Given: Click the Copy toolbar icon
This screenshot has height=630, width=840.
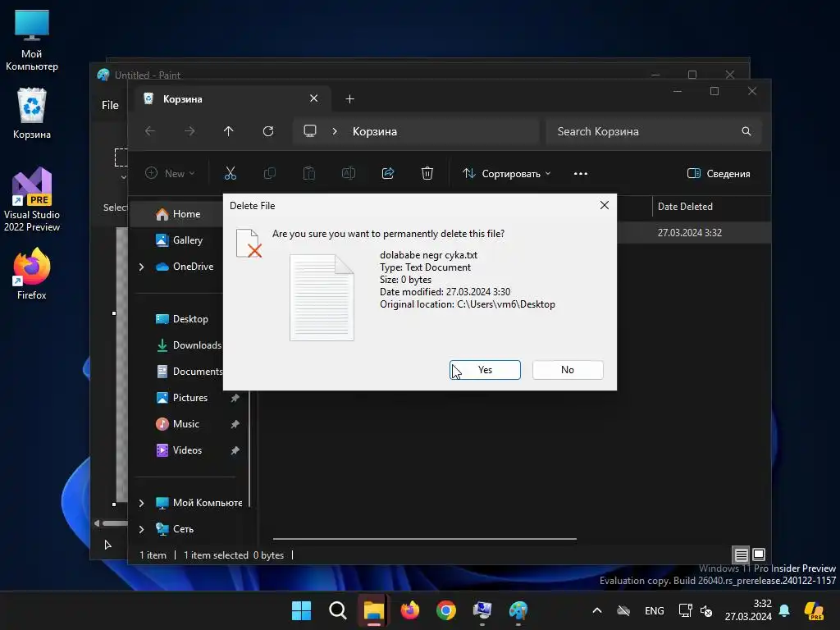Looking at the screenshot, I should (269, 174).
